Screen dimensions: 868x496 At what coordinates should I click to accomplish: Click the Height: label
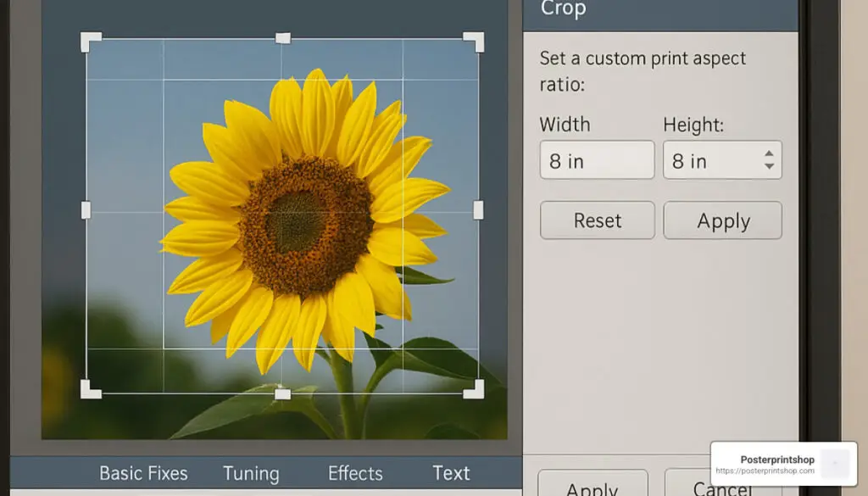(693, 125)
